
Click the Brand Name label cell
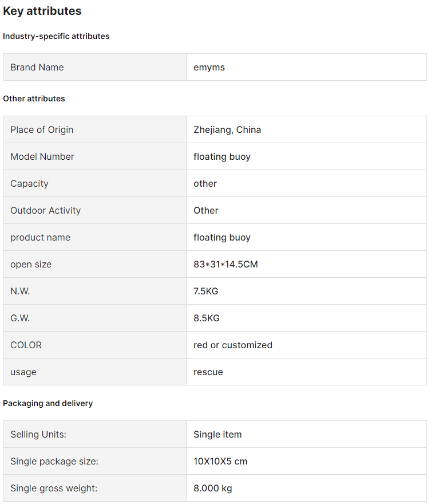pyautogui.click(x=95, y=67)
